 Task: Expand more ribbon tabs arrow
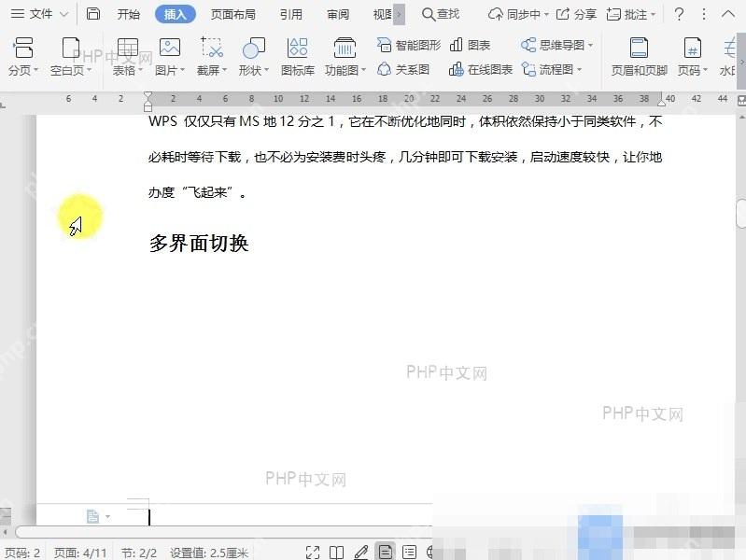400,15
